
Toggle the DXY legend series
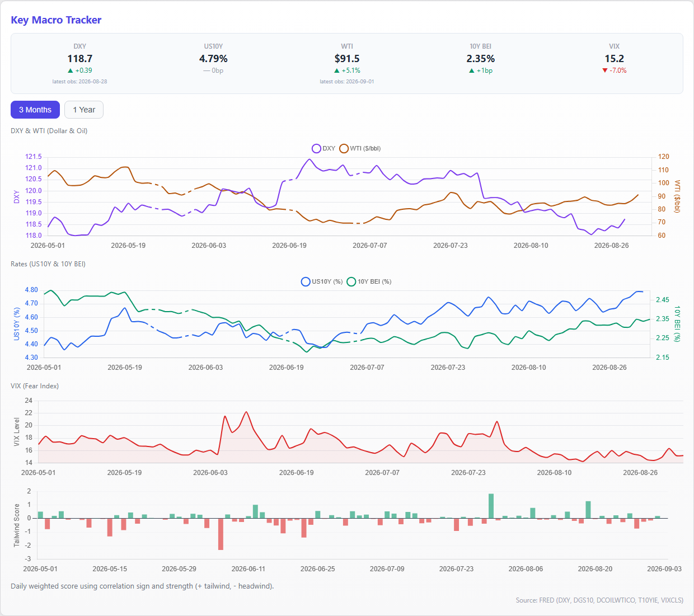point(323,148)
